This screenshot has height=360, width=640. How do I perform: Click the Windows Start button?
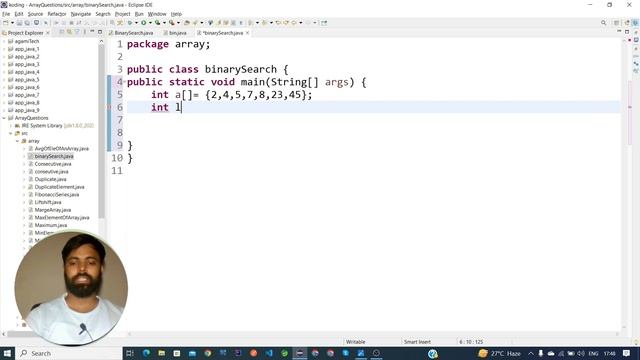pyautogui.click(x=7, y=353)
